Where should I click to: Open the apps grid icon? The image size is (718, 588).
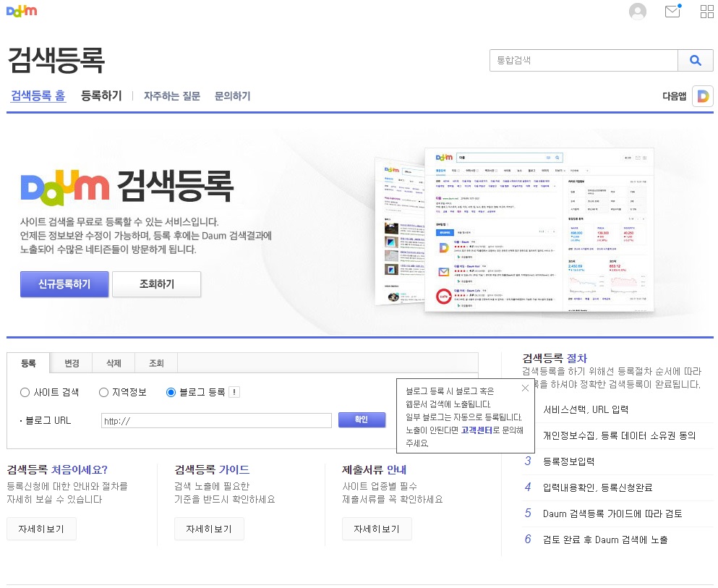click(x=705, y=11)
